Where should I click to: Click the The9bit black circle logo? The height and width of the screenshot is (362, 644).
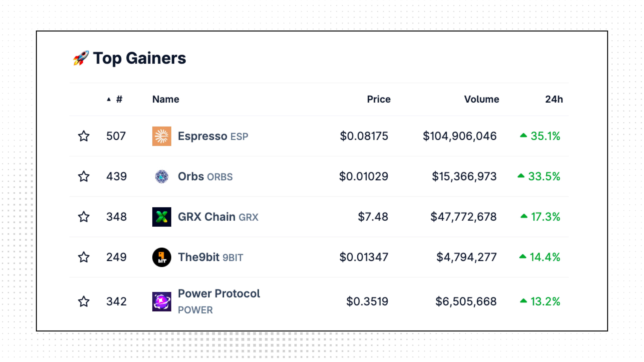point(161,257)
